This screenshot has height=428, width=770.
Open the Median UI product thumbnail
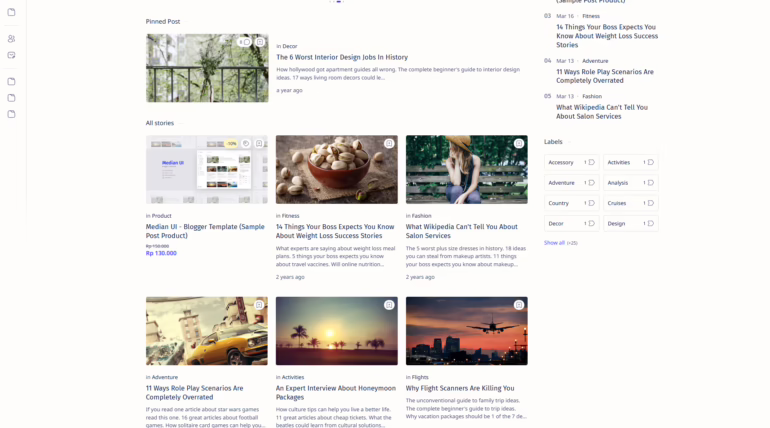point(207,170)
